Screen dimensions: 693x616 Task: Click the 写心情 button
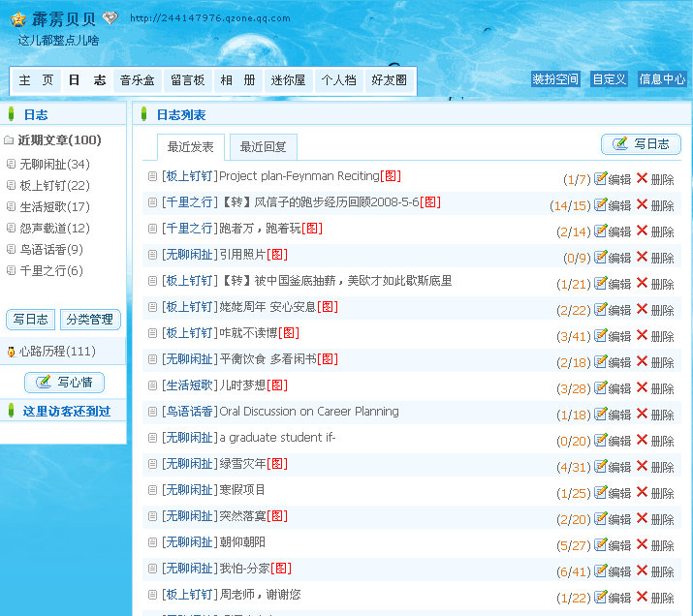[64, 383]
